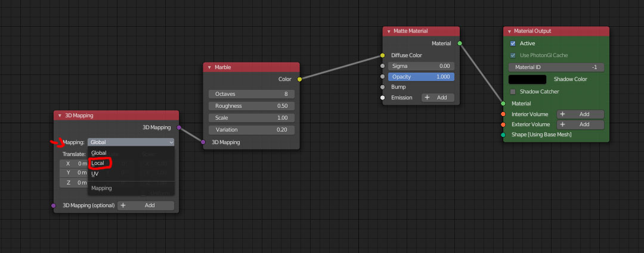Open the black Shadow Color swatch

click(x=527, y=79)
